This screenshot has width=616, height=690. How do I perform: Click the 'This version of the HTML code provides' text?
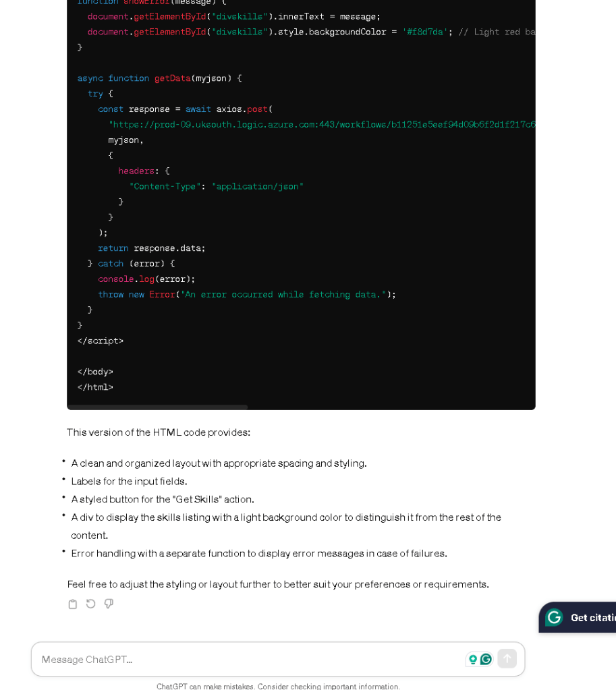(159, 432)
